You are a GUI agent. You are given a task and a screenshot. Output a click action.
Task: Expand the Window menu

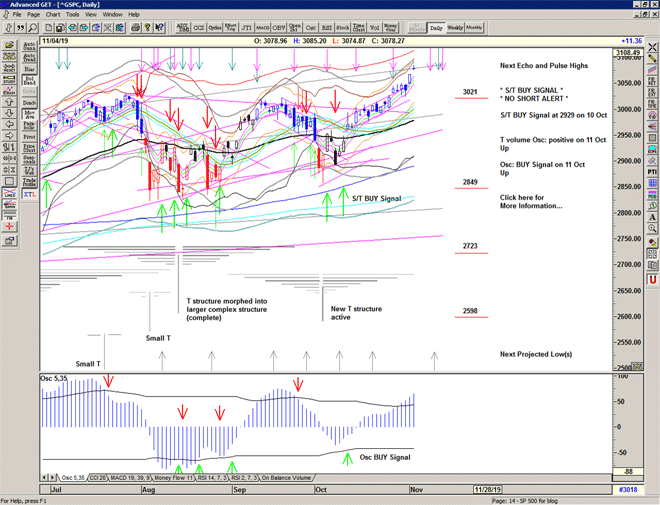point(113,15)
